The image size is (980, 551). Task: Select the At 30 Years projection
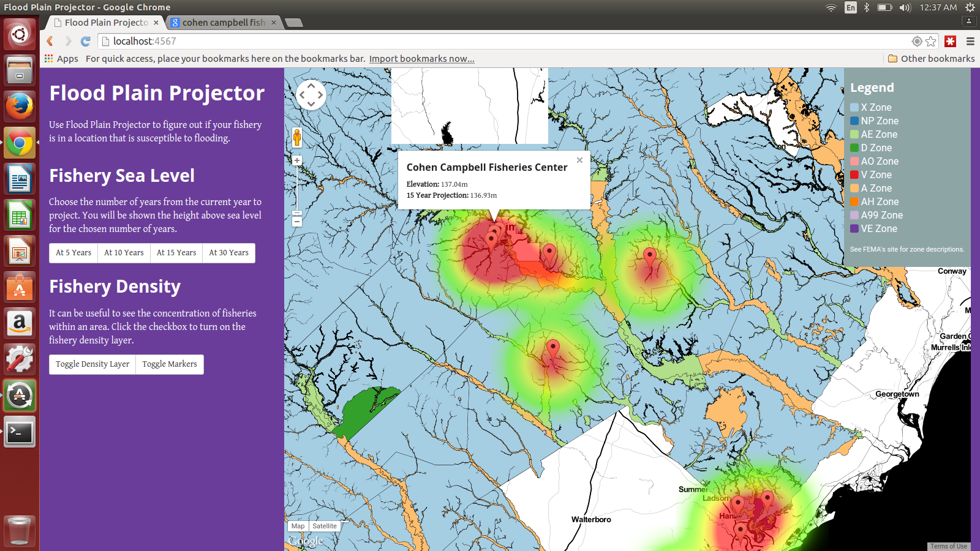click(229, 253)
